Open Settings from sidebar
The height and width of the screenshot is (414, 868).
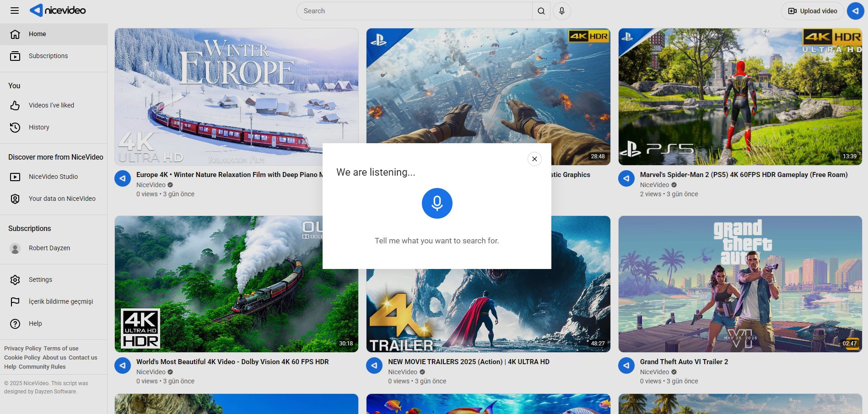[x=54, y=280]
